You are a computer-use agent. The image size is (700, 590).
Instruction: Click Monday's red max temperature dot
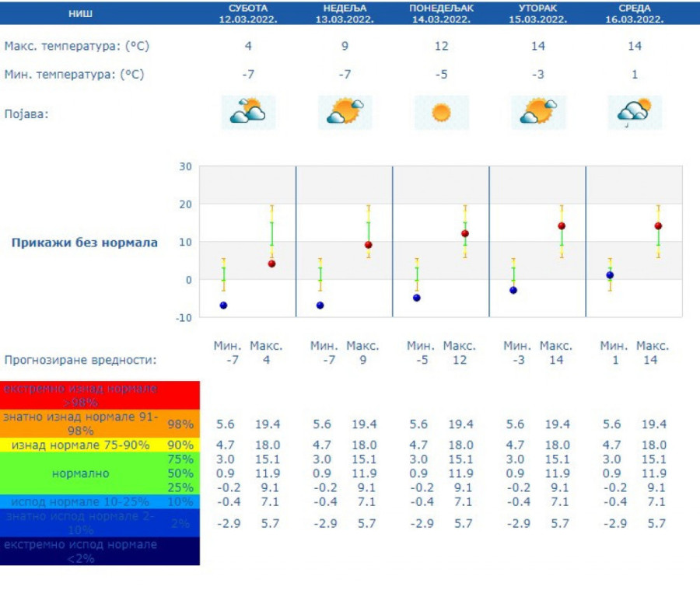[x=465, y=233]
